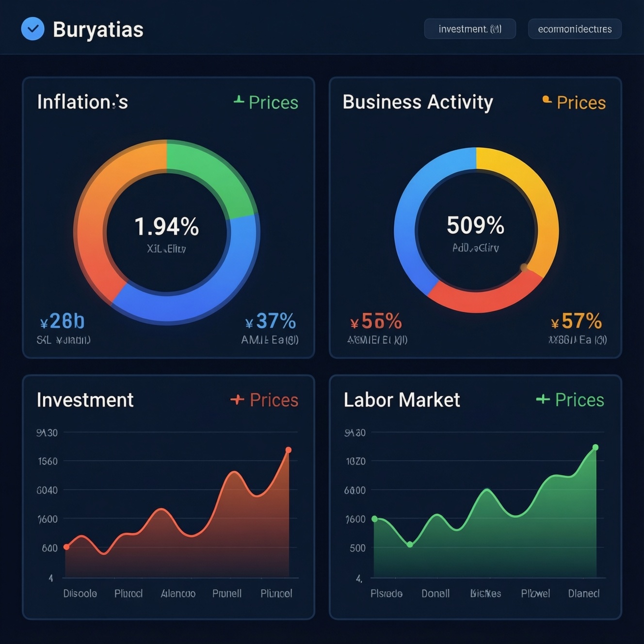Click the yen icon beside orange 57%
644x644 pixels.
[555, 323]
